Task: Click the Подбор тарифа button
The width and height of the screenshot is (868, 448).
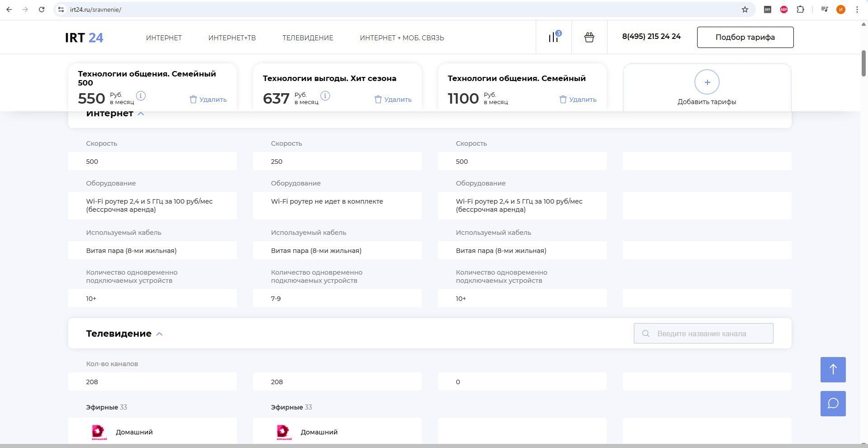Action: coord(745,37)
